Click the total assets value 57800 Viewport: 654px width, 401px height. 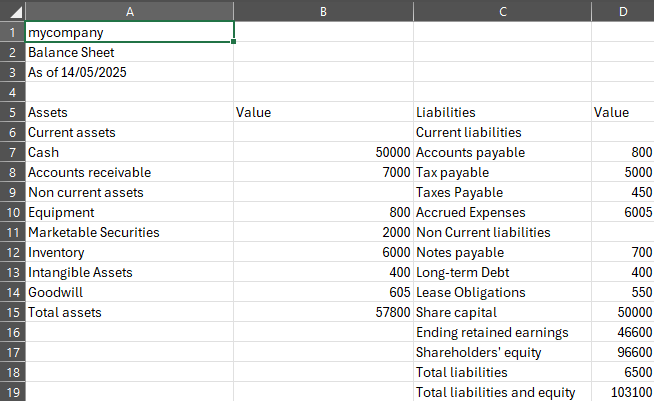(323, 313)
